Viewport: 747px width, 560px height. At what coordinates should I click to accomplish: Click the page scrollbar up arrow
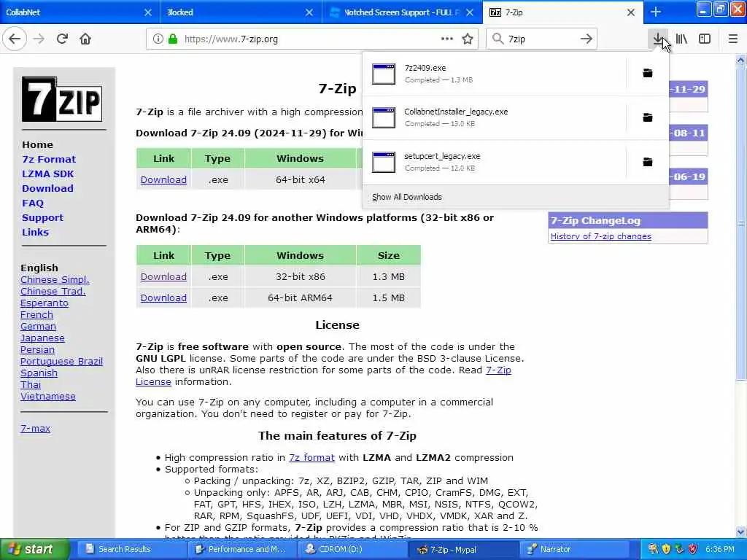pyautogui.click(x=740, y=60)
